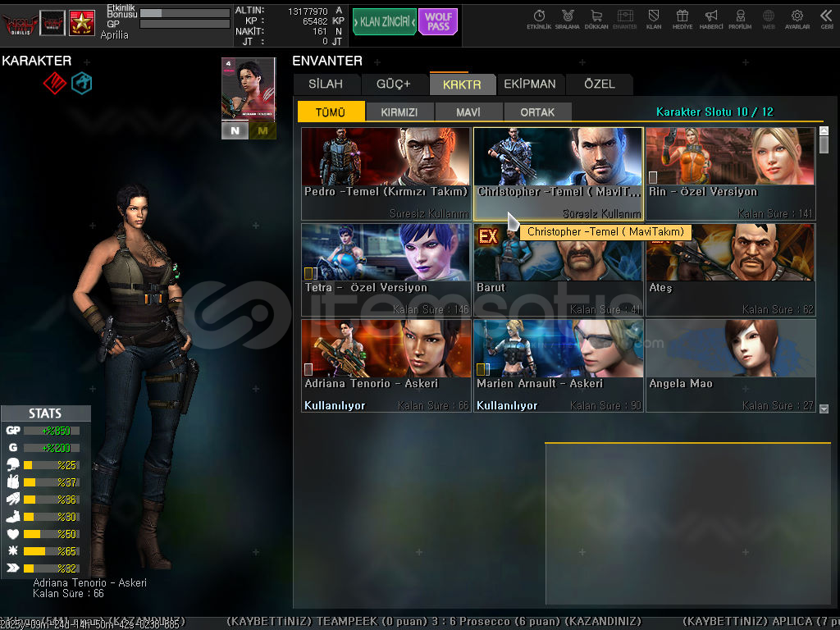Filter by KIRMIZI team
This screenshot has width=840, height=630.
pyautogui.click(x=399, y=112)
